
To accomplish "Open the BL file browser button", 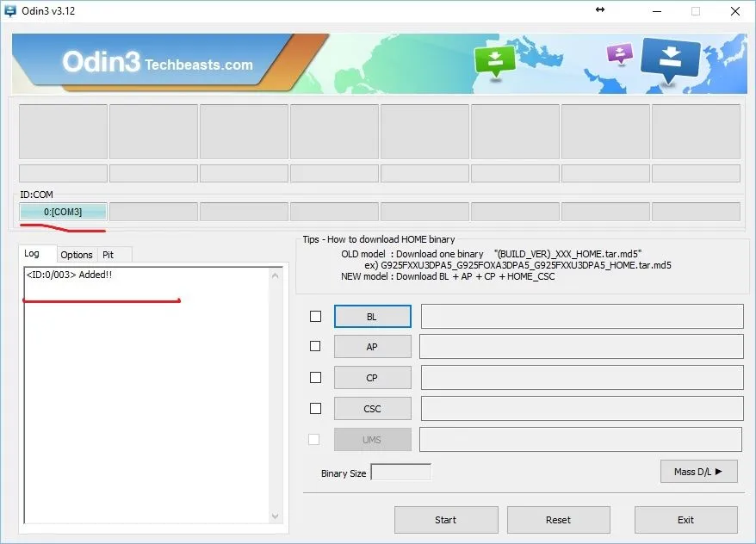I will pos(372,317).
